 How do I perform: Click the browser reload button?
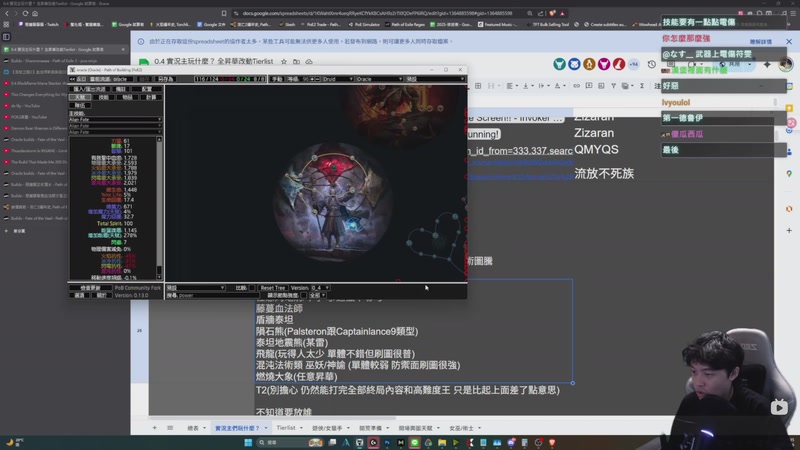[x=25, y=13]
